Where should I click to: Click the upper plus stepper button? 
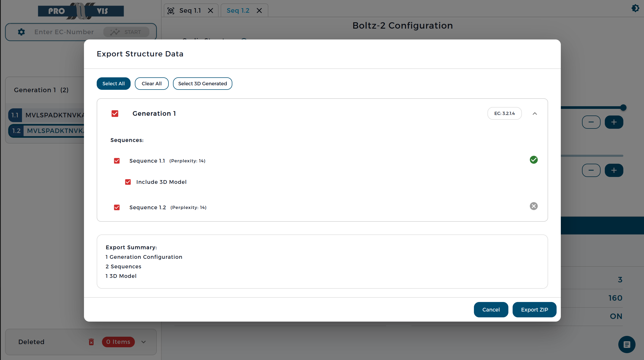coord(614,122)
